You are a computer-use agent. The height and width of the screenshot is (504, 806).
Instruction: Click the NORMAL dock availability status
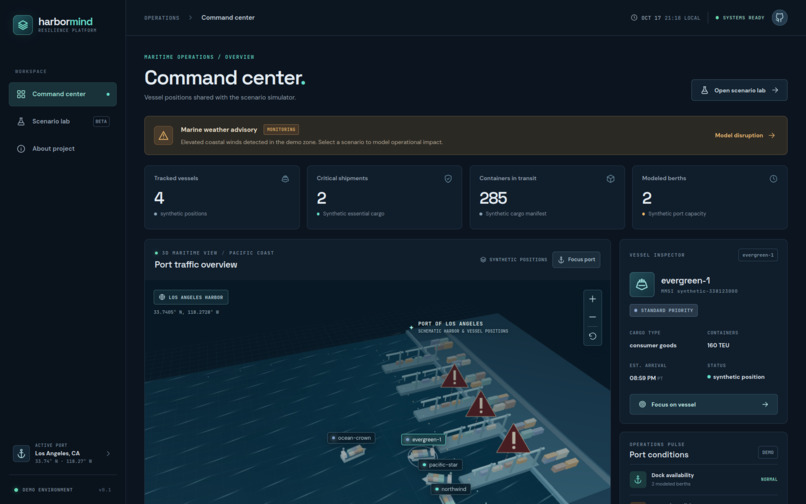point(769,479)
